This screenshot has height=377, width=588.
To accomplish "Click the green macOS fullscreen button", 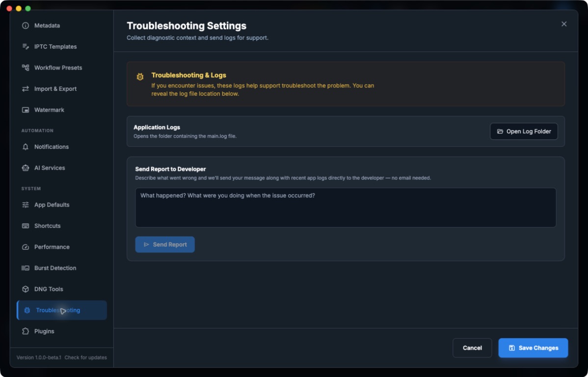I will point(28,8).
